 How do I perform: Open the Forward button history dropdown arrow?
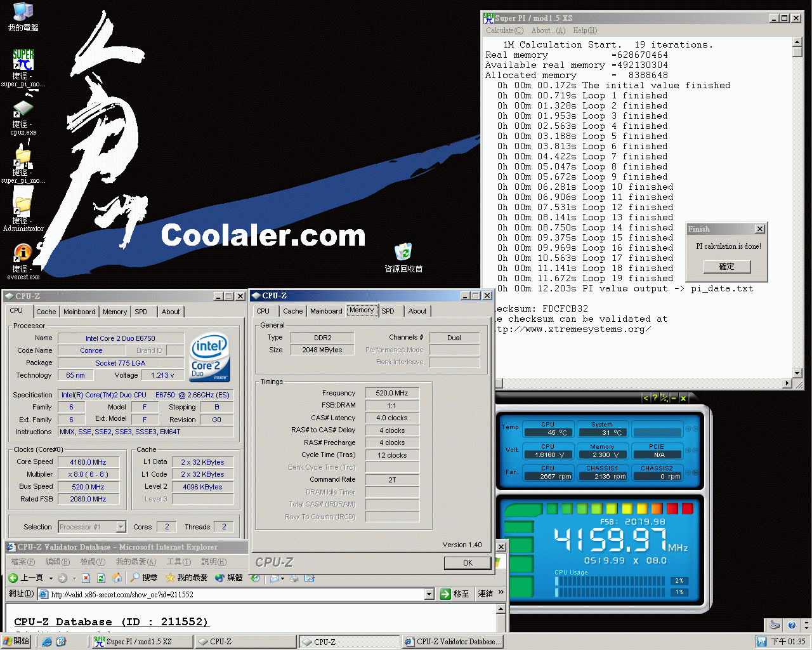(74, 578)
